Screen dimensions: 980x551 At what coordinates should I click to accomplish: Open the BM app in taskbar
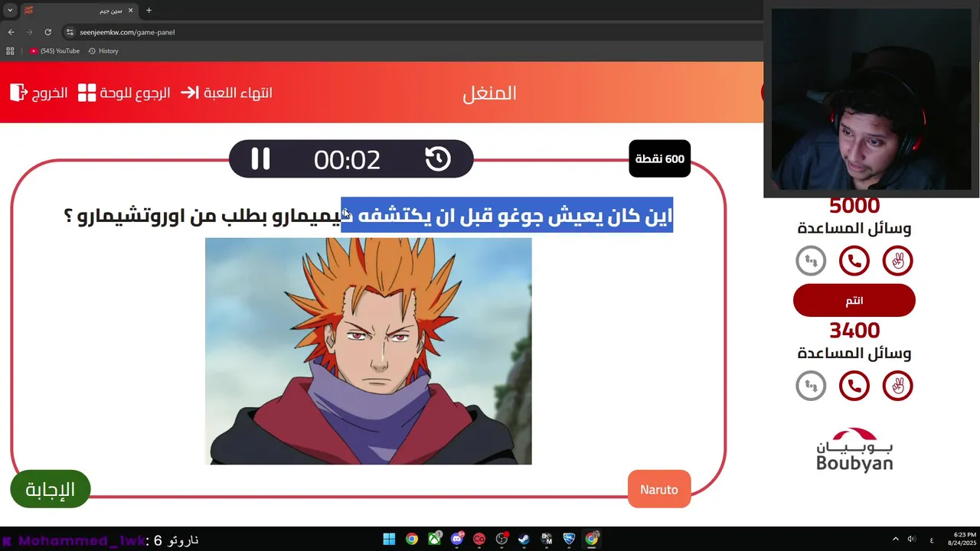547,539
